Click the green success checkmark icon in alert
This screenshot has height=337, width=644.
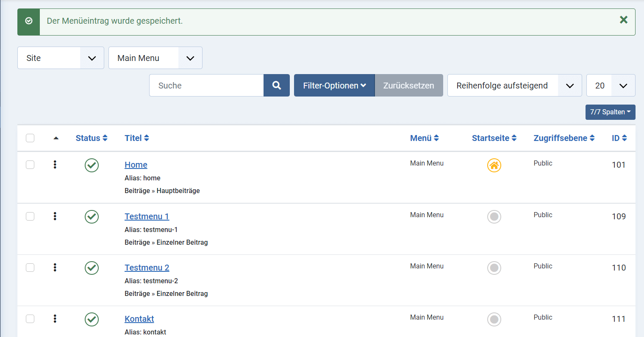29,21
